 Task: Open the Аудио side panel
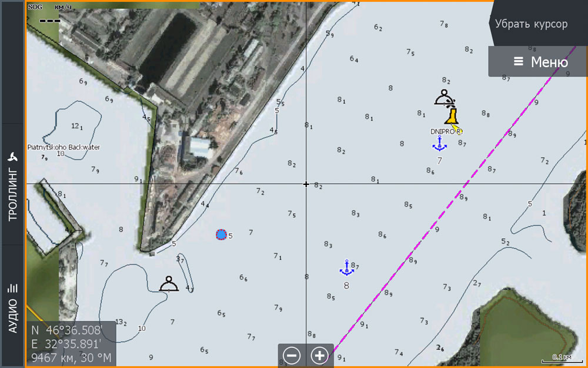[12, 306]
